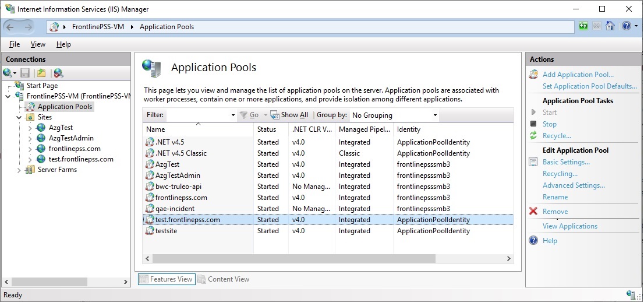
Task: Click the Connections pane horizontal scrollbar
Action: click(x=49, y=282)
